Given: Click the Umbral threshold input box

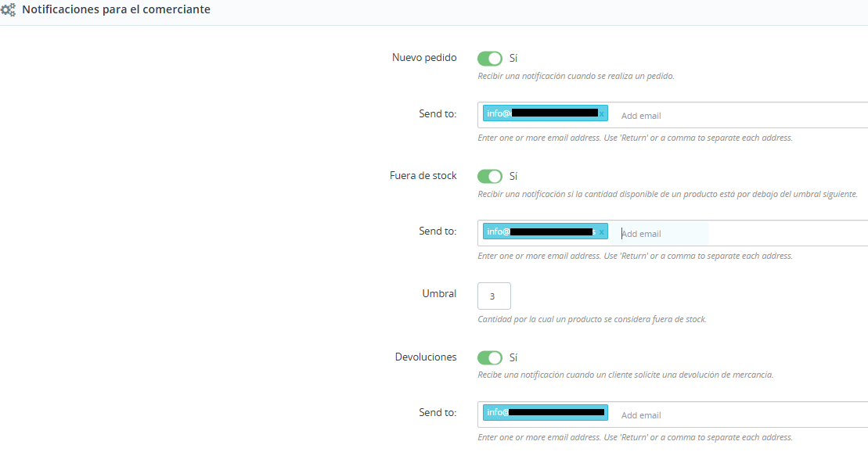Looking at the screenshot, I should coord(494,296).
